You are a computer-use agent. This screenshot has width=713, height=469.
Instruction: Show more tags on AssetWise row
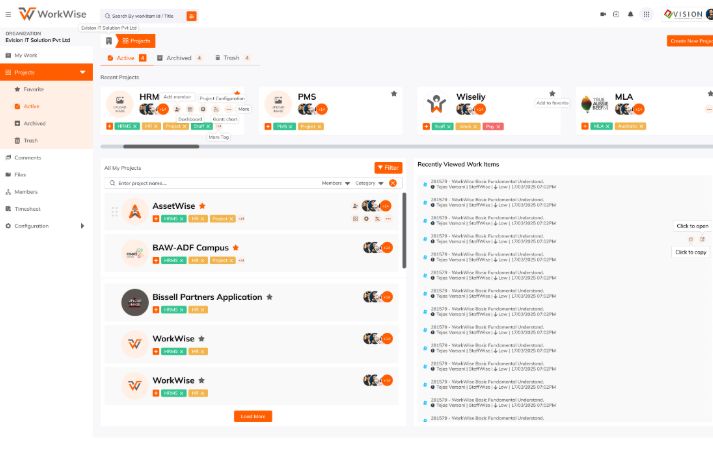pyautogui.click(x=241, y=219)
